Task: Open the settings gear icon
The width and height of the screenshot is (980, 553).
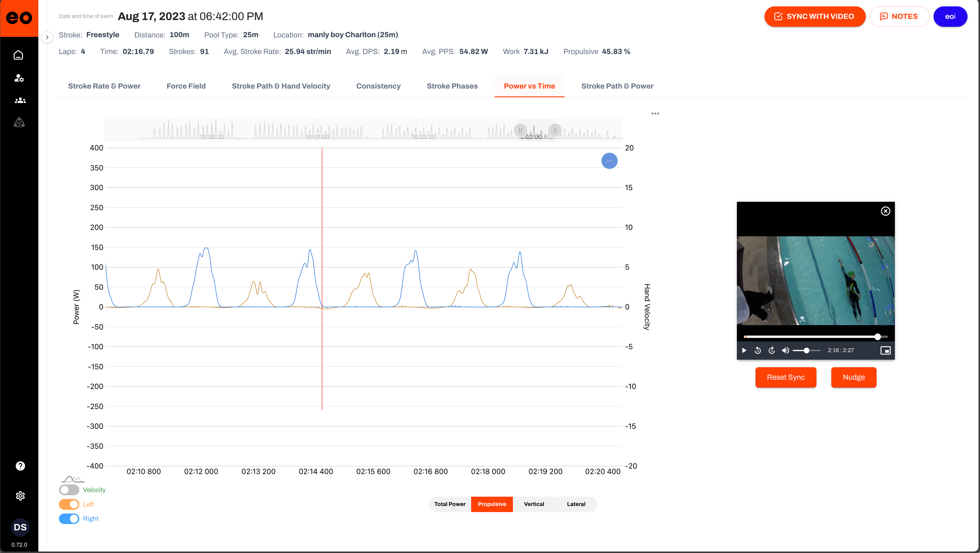Action: [x=20, y=496]
